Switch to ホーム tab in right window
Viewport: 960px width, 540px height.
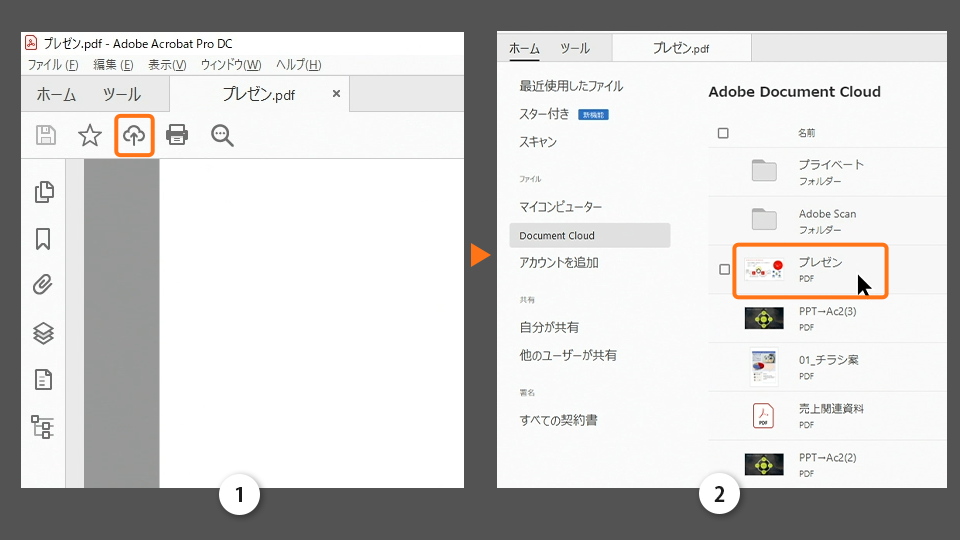pyautogui.click(x=525, y=48)
